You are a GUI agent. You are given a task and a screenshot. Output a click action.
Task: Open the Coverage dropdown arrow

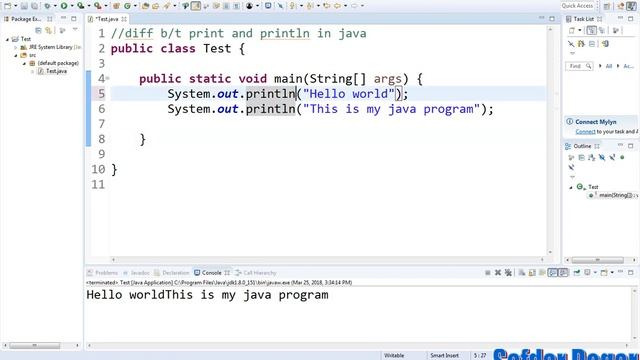(89, 6)
